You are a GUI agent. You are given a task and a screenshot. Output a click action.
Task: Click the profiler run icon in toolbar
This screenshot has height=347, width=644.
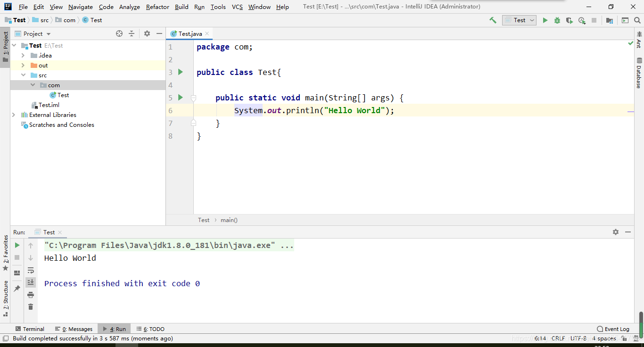click(x=582, y=20)
